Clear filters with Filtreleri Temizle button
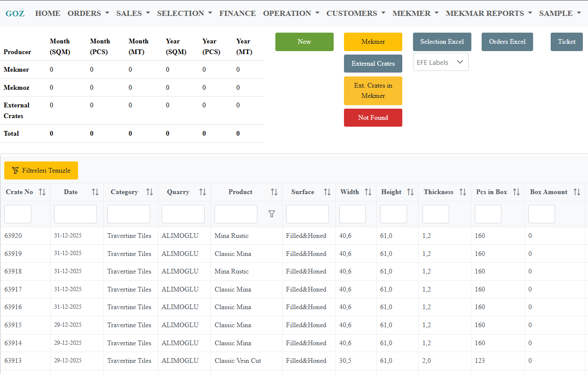The image size is (588, 374). click(x=41, y=170)
